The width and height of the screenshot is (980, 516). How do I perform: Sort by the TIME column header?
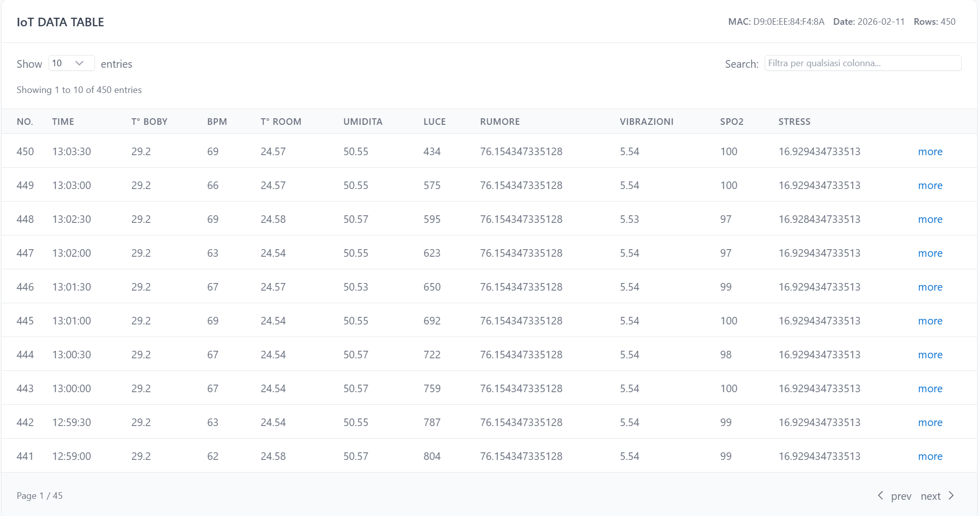point(63,122)
